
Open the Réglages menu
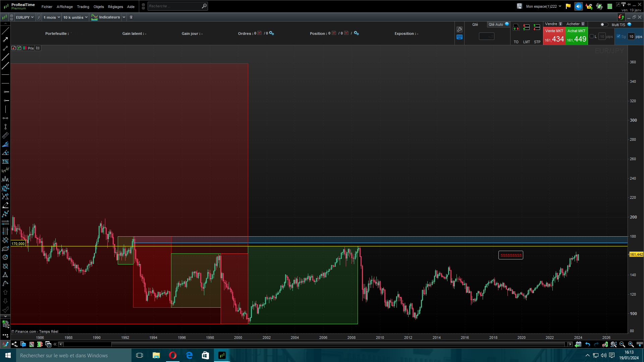click(x=115, y=7)
